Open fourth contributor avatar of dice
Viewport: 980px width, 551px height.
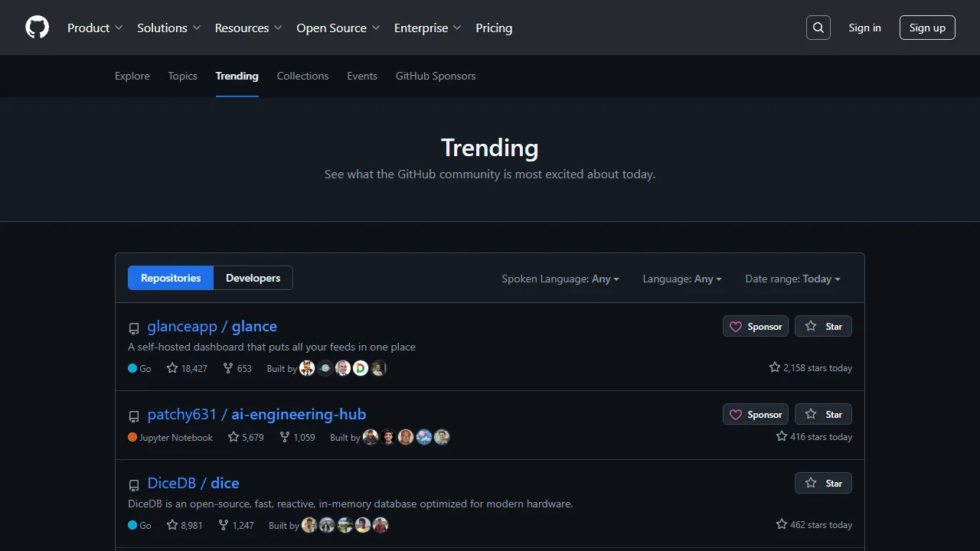(363, 525)
